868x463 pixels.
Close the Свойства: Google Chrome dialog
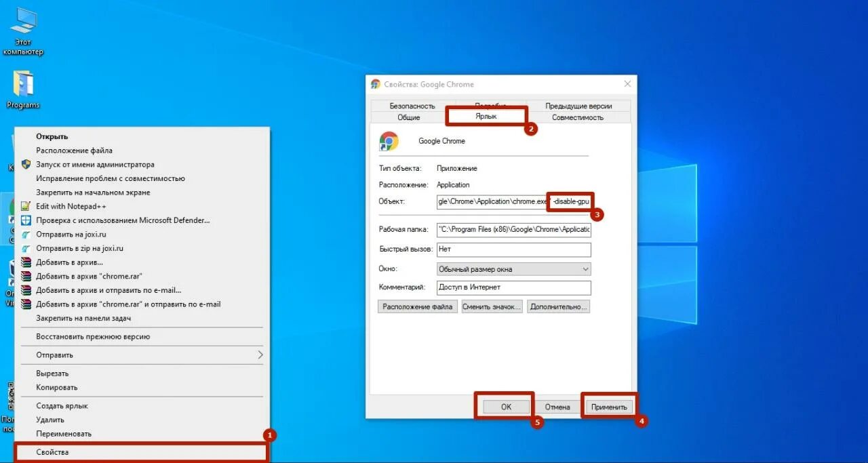point(627,84)
